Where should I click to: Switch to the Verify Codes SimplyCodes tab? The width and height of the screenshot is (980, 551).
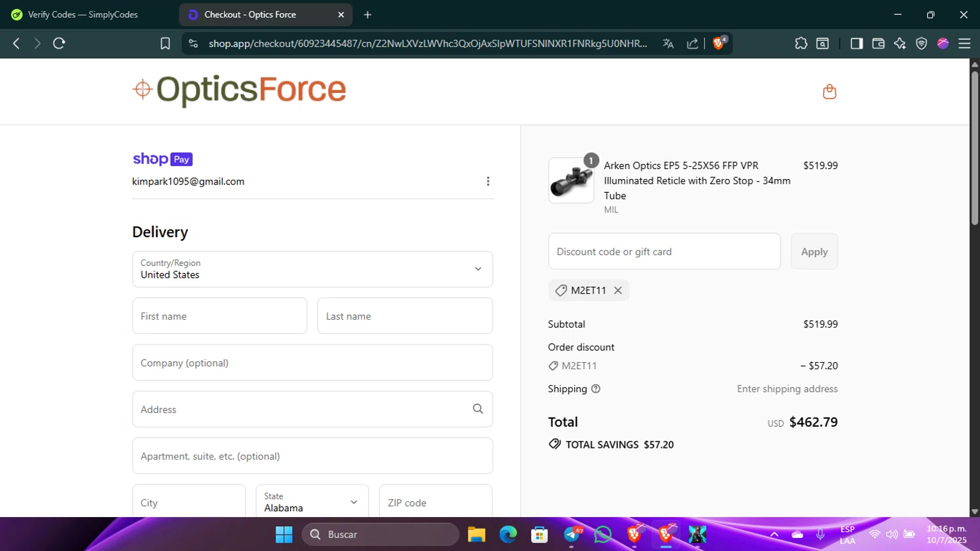pyautogui.click(x=83, y=14)
